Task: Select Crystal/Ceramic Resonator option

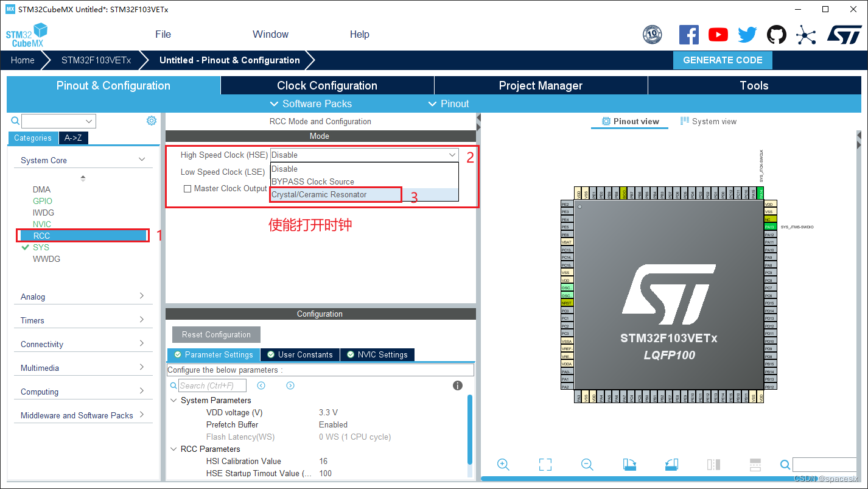Action: point(364,194)
